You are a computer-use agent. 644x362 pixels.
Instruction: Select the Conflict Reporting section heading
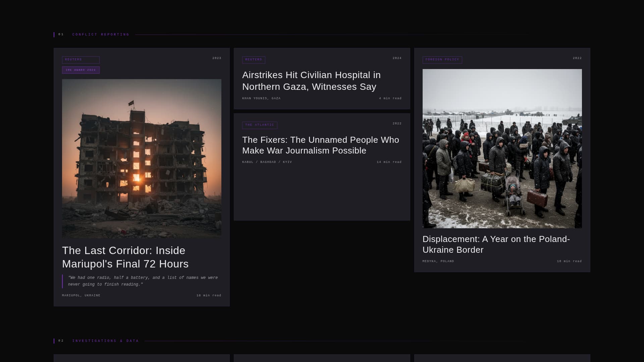101,35
